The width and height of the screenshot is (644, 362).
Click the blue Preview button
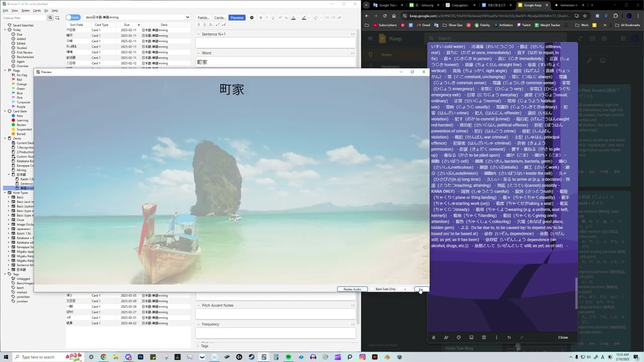[237, 18]
